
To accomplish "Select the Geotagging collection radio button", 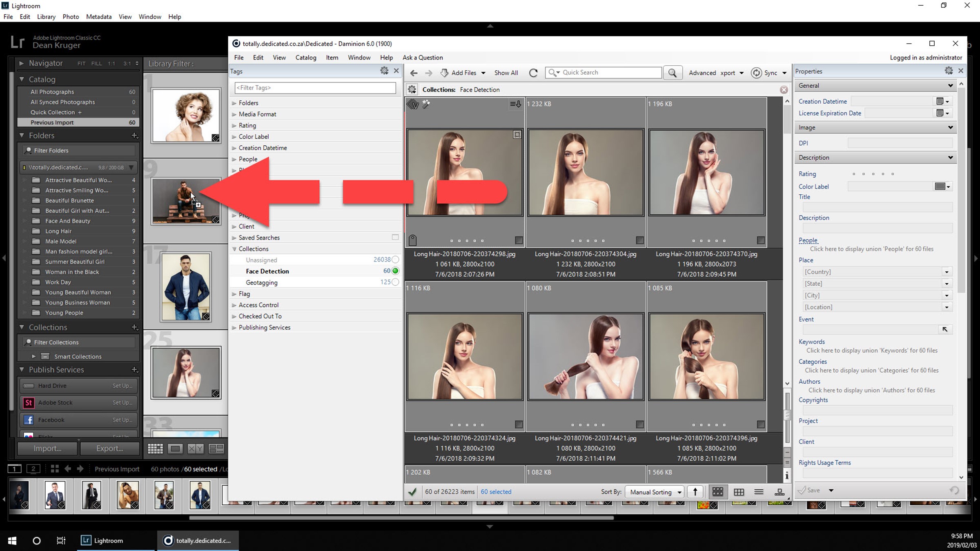I will [x=395, y=282].
